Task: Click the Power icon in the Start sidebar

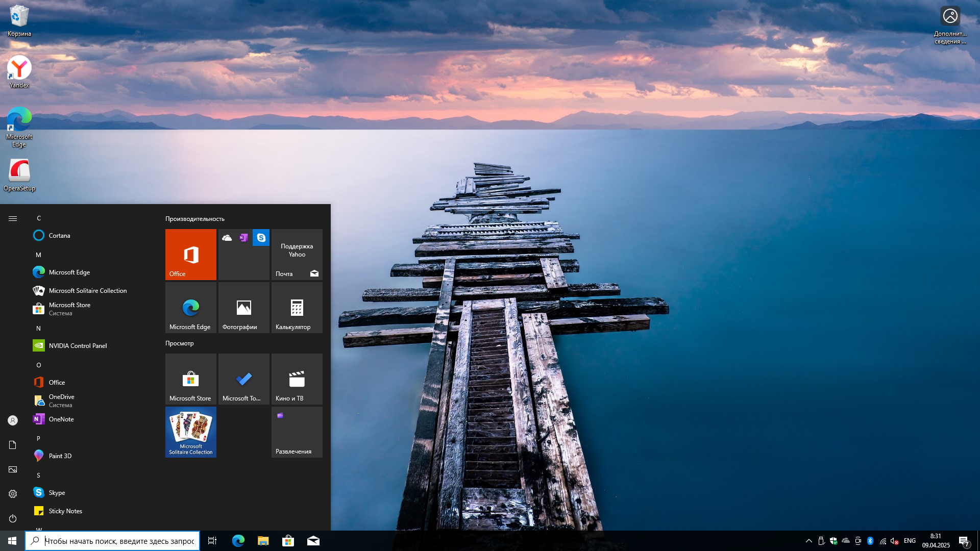Action: 13,518
